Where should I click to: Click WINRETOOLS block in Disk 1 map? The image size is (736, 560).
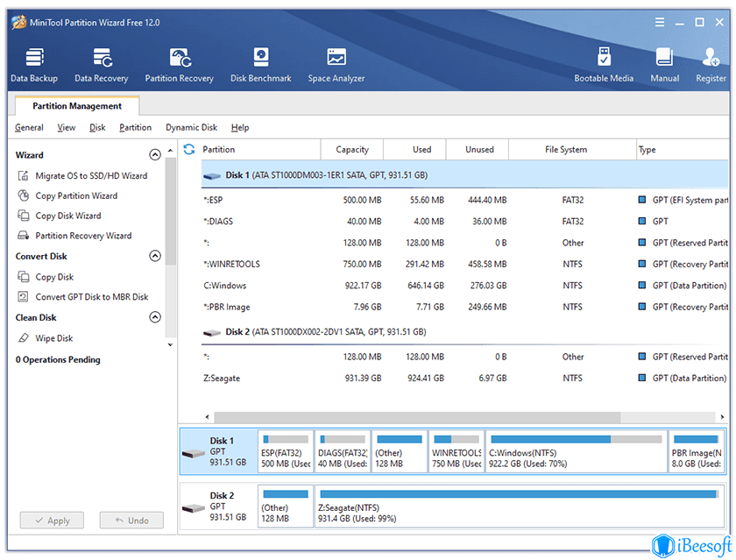[456, 451]
